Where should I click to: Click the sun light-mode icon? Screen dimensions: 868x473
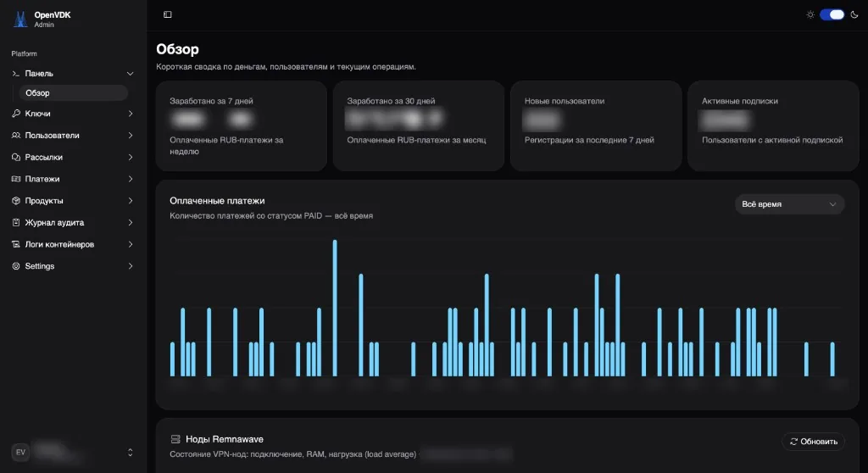pyautogui.click(x=810, y=14)
